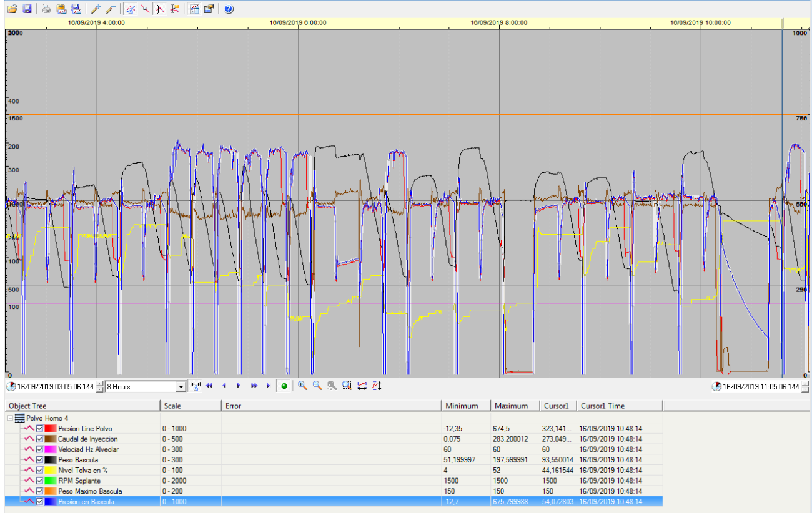
Task: Uncheck the Presion Line Polvo checkbox
Action: point(40,429)
